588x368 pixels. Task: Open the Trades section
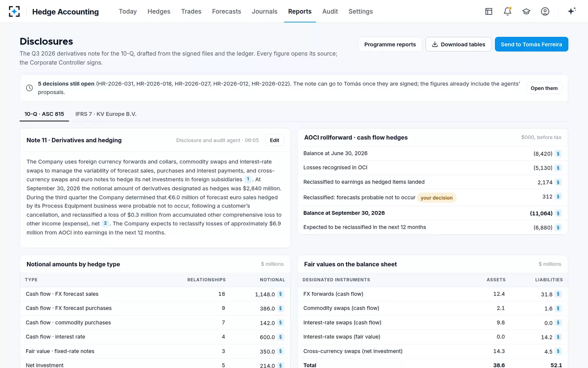(x=191, y=11)
